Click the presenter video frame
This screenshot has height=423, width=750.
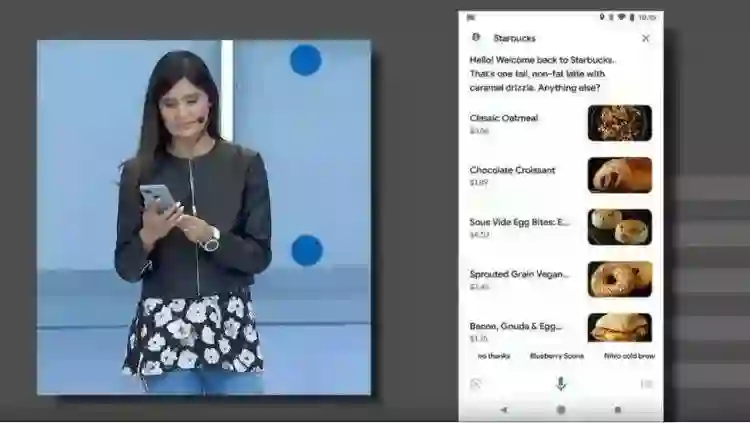[x=204, y=218]
